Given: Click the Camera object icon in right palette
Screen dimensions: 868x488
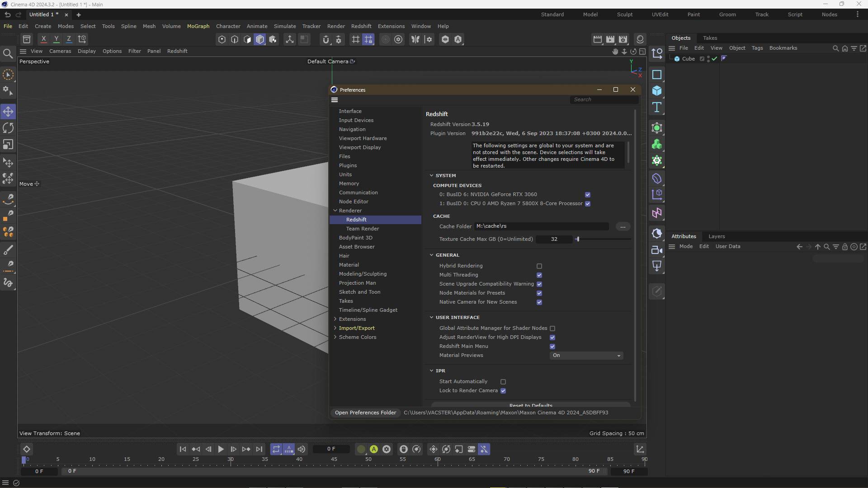Looking at the screenshot, I should pos(657,250).
